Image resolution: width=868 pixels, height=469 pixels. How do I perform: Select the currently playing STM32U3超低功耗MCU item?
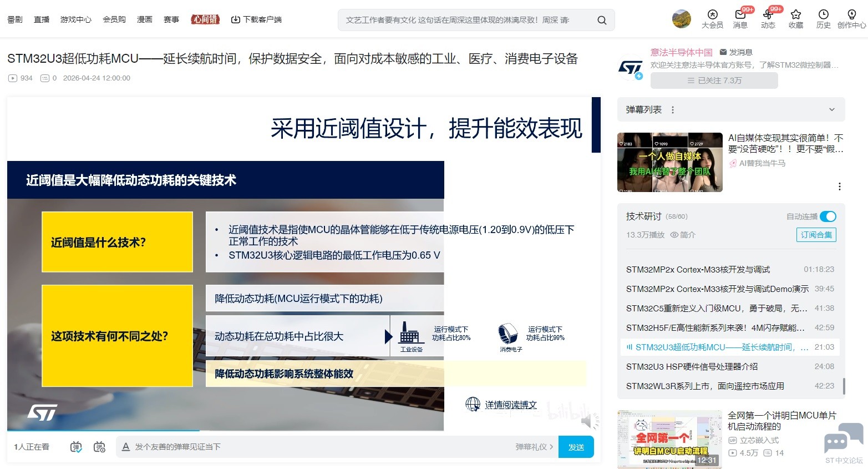click(x=730, y=347)
